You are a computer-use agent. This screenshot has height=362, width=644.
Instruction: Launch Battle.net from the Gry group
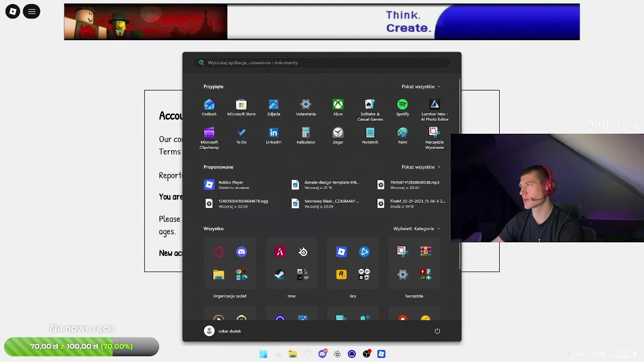click(x=364, y=252)
